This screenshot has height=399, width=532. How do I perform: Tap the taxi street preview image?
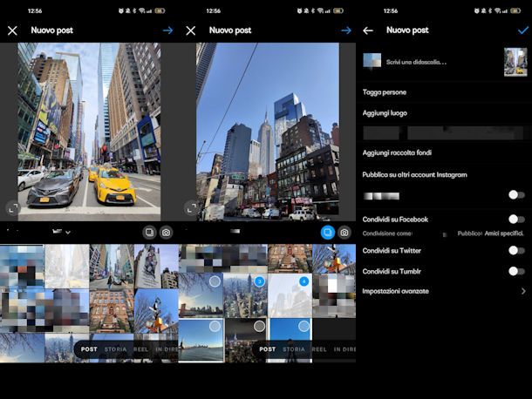[89, 132]
